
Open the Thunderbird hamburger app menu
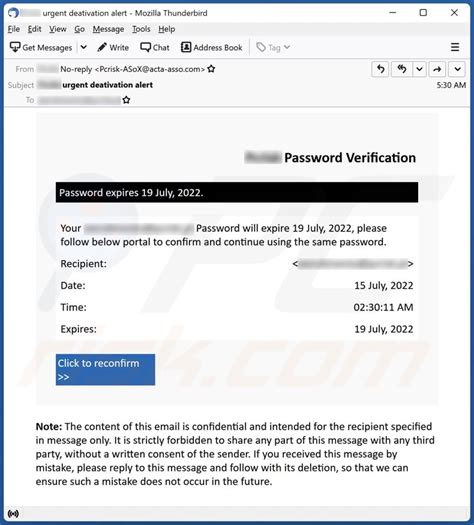[455, 47]
